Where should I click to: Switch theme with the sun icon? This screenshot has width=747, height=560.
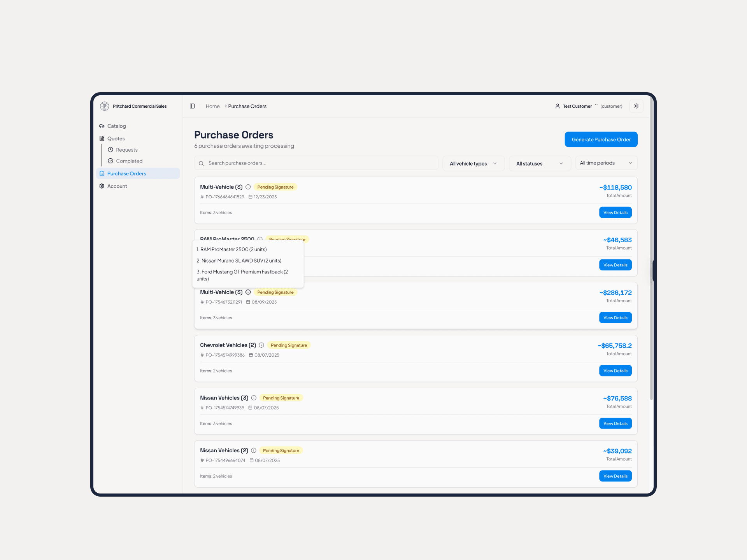pos(636,106)
